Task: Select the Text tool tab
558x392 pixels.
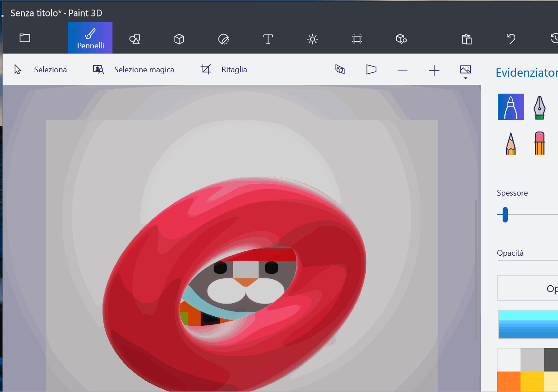Action: point(268,39)
